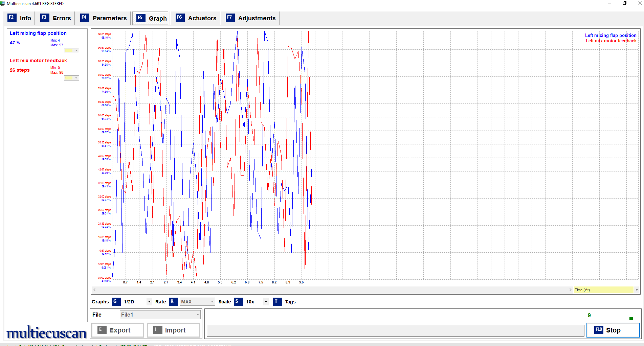The image size is (644, 346).
Task: Click the F6 key icon
Action: point(180,18)
